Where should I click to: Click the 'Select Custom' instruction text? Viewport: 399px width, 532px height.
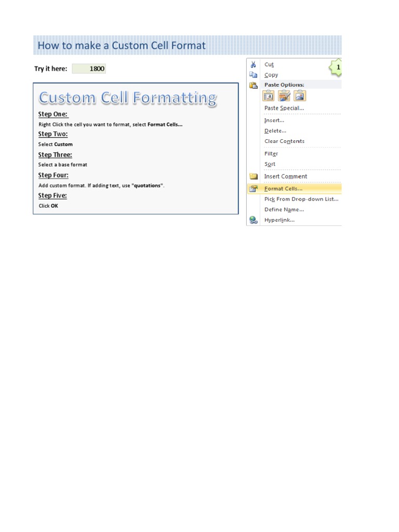tap(55, 144)
